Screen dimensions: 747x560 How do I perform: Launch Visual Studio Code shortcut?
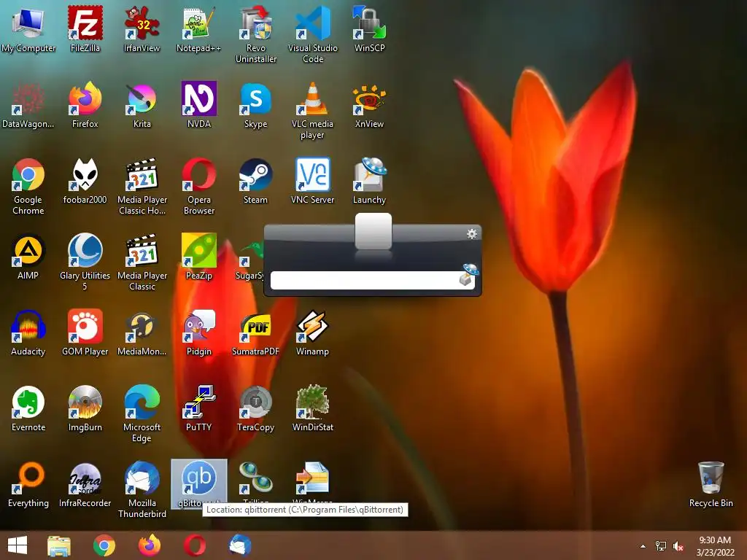(312, 34)
